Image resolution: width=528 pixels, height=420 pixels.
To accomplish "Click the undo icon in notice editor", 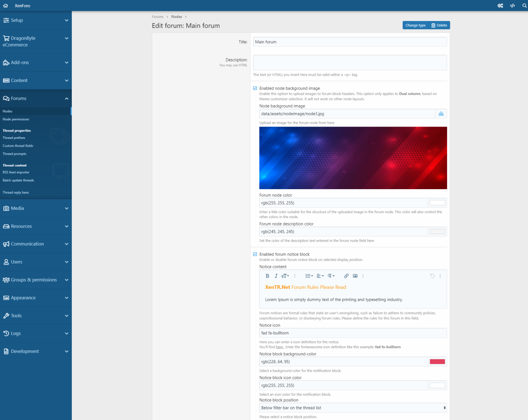I will pos(432,276).
